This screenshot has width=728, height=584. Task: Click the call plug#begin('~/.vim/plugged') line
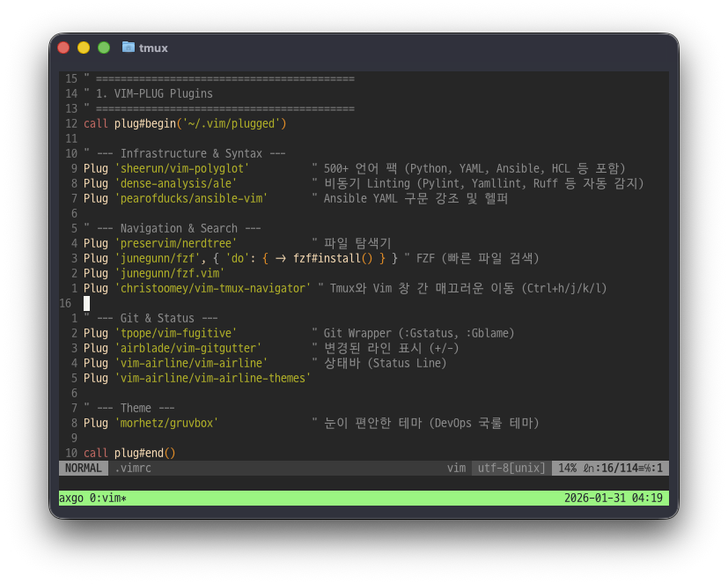[x=185, y=124]
